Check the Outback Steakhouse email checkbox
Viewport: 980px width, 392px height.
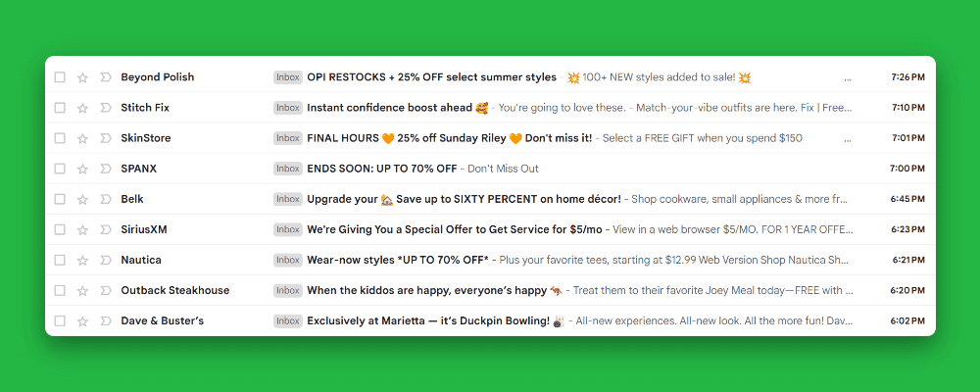coord(60,290)
